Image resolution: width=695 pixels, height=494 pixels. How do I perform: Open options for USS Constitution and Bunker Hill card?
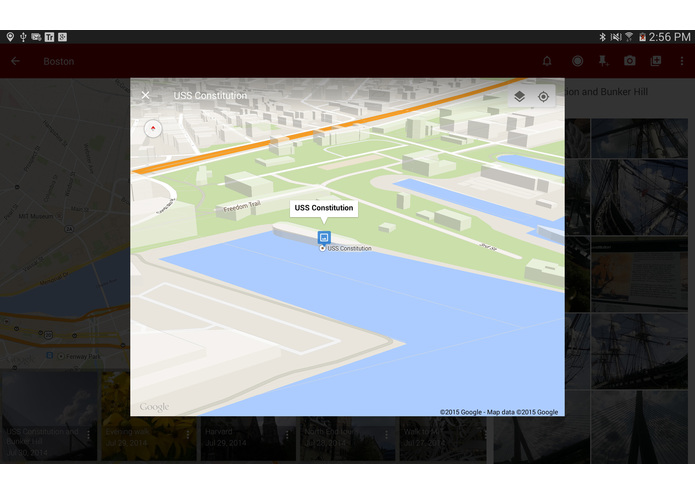(x=89, y=435)
